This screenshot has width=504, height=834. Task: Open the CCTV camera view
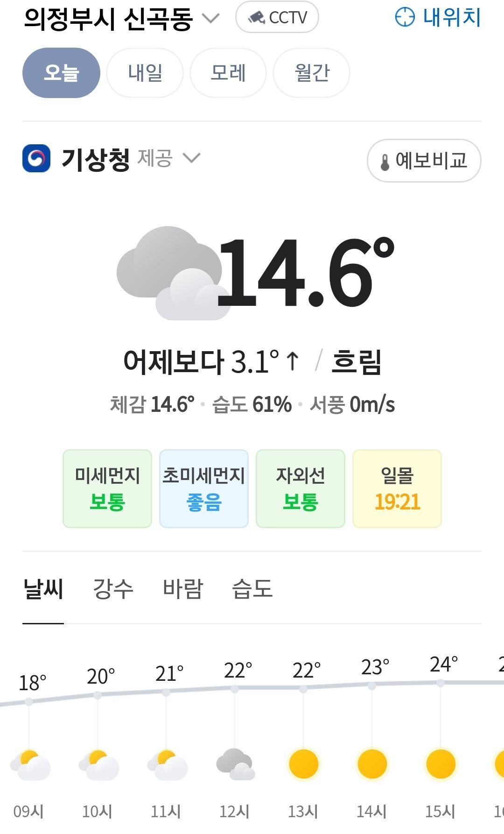[277, 17]
